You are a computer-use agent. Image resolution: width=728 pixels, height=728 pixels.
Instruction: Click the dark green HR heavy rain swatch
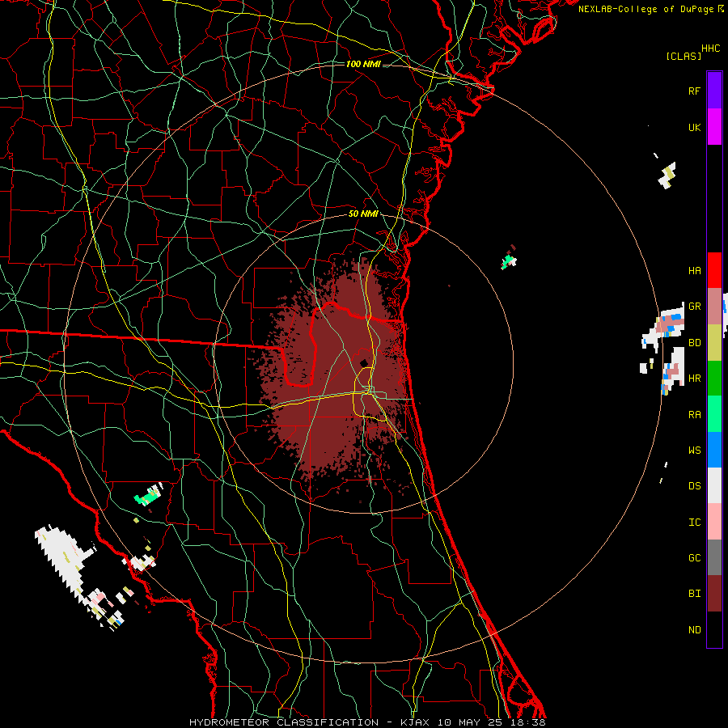tap(714, 378)
